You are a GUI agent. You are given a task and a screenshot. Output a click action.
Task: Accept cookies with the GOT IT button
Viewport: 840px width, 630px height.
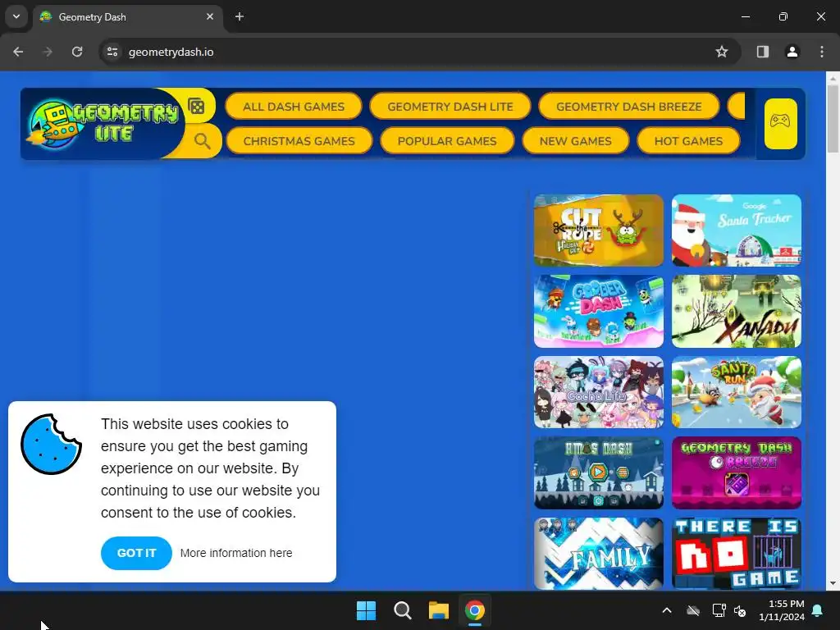tap(136, 553)
